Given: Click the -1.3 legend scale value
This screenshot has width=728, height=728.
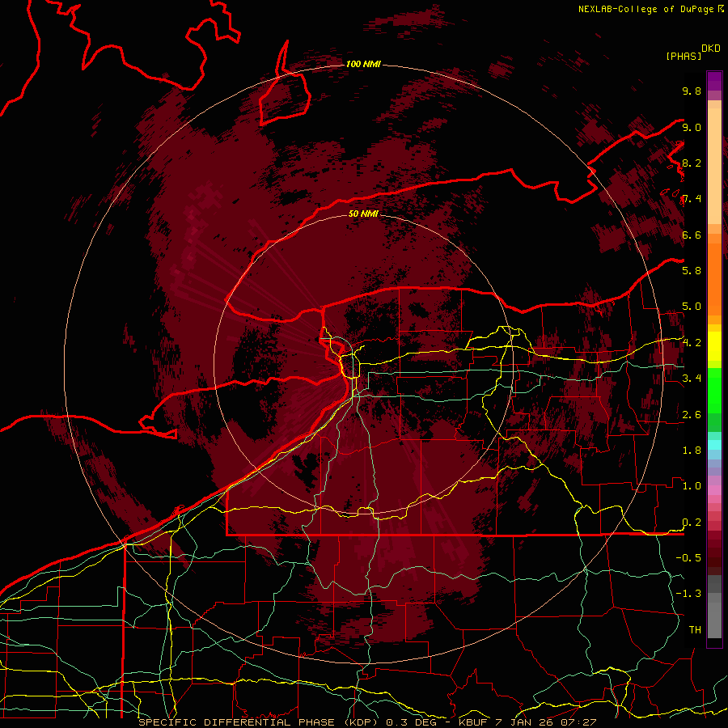Looking at the screenshot, I should tap(688, 594).
